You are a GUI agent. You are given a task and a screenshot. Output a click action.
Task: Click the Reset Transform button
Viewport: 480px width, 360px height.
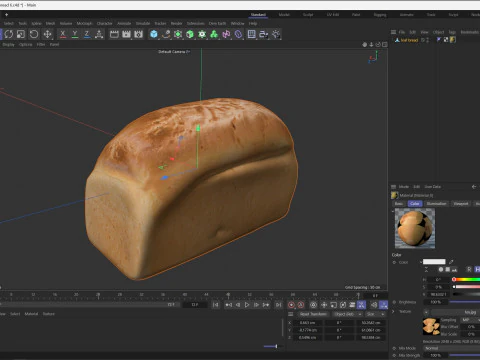[313, 314]
